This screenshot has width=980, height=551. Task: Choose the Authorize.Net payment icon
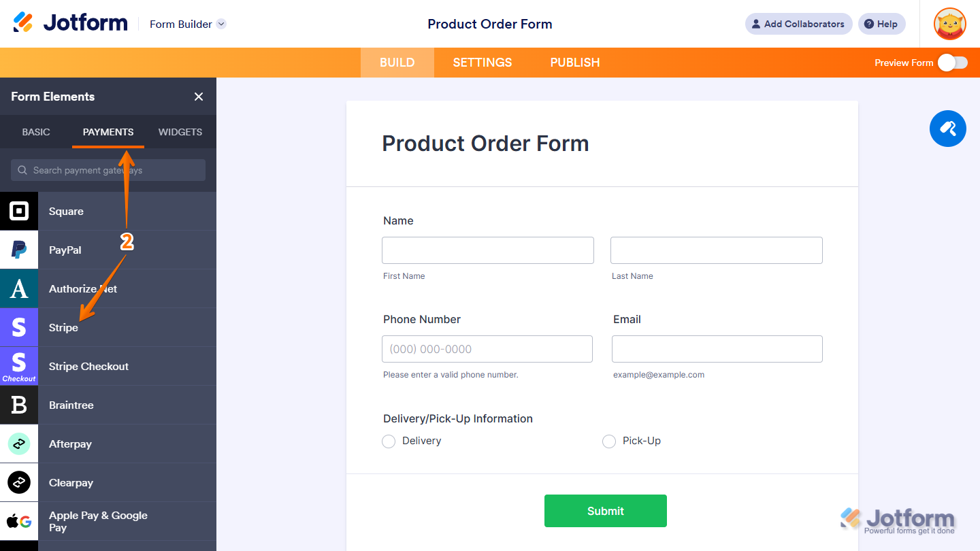pos(19,288)
